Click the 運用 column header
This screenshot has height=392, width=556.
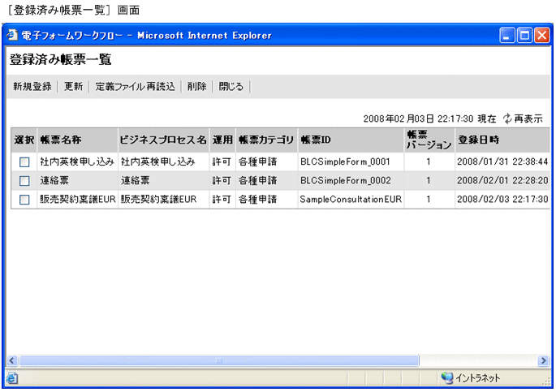(x=222, y=140)
